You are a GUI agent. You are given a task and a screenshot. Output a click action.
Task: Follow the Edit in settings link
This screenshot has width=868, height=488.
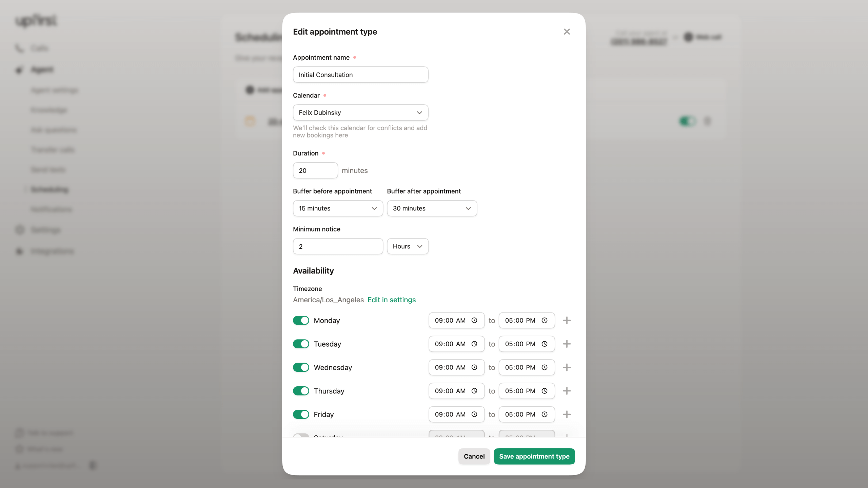pyautogui.click(x=391, y=300)
